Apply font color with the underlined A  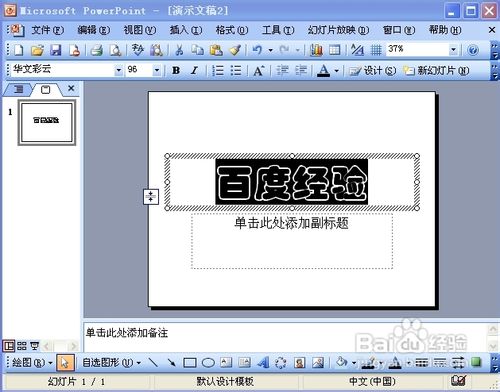point(323,70)
